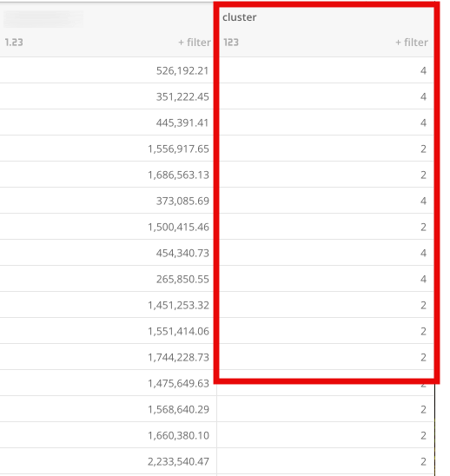Click cluster value 2 in the 1,660,380.10 row

(x=424, y=436)
